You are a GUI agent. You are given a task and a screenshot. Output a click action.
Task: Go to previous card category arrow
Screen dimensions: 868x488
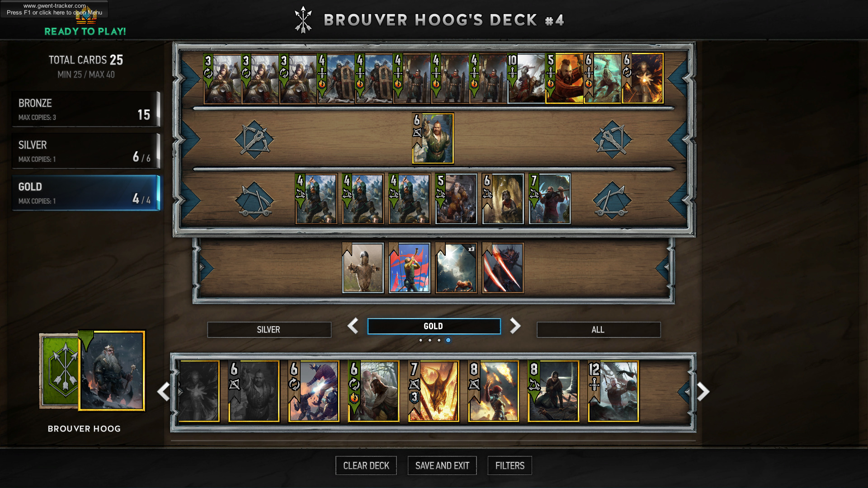click(x=353, y=326)
